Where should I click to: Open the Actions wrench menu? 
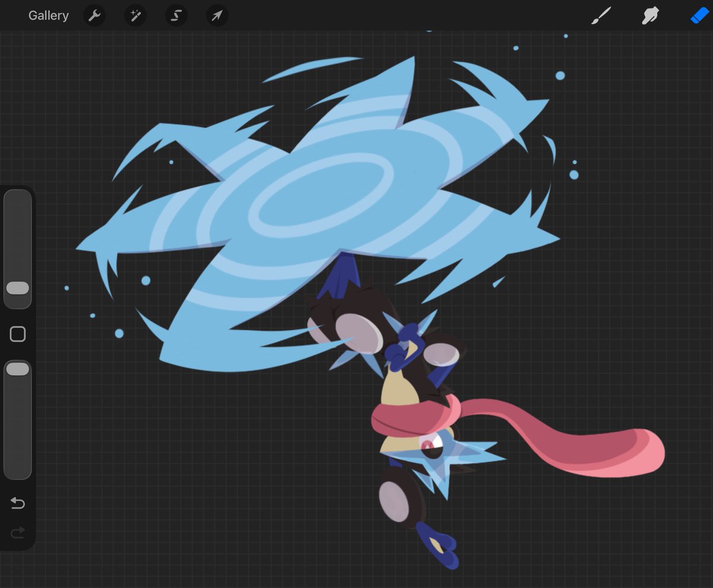coord(94,15)
